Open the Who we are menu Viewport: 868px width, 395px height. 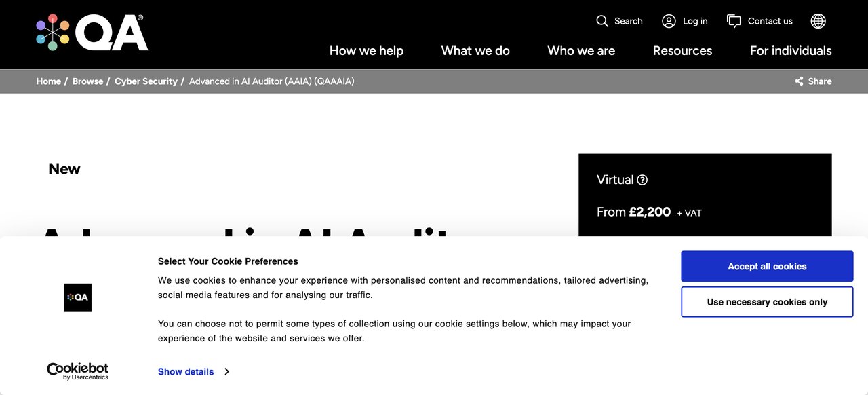581,51
